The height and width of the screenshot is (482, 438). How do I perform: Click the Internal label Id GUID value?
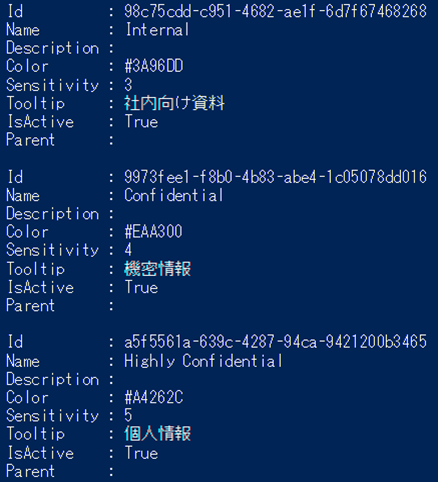click(275, 11)
